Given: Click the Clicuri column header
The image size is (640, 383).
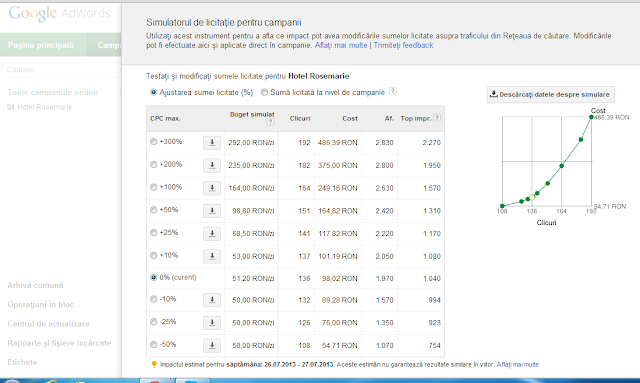Looking at the screenshot, I should 300,118.
